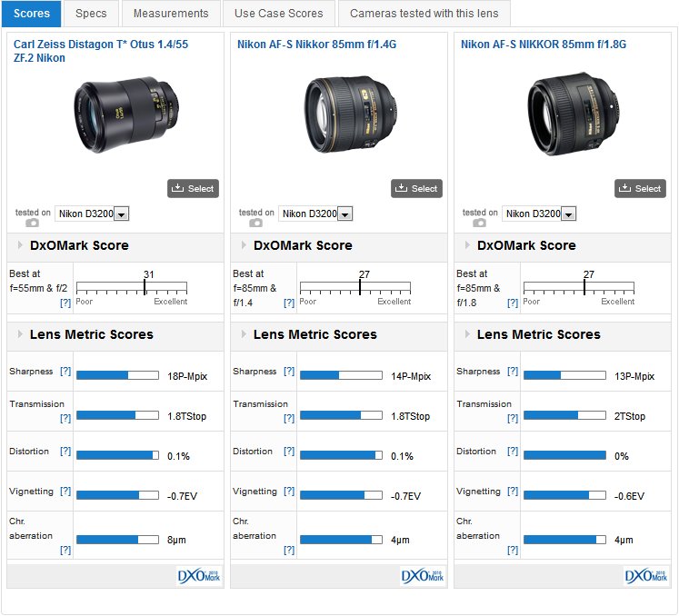Open Vignetting help for Nikkor f/1.4G

(x=289, y=491)
